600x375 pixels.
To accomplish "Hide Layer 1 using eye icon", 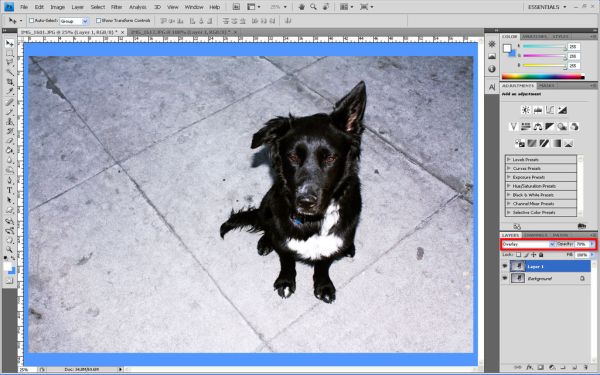I will coord(505,266).
